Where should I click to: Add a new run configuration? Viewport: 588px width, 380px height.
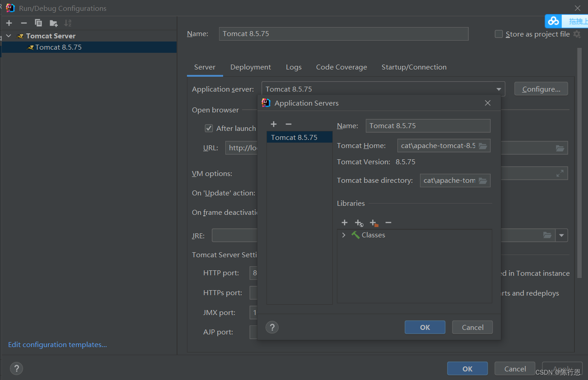[x=9, y=23]
